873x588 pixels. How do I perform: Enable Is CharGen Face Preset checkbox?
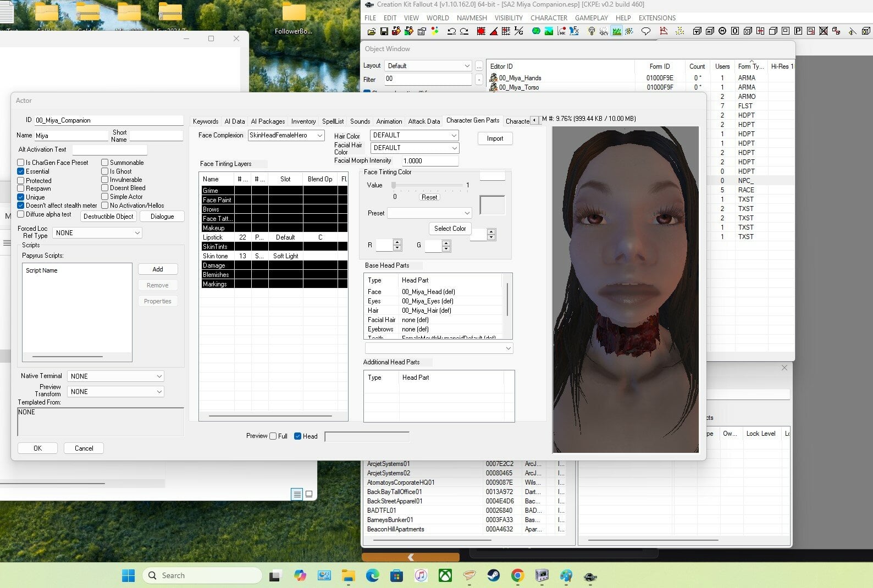[20, 163]
